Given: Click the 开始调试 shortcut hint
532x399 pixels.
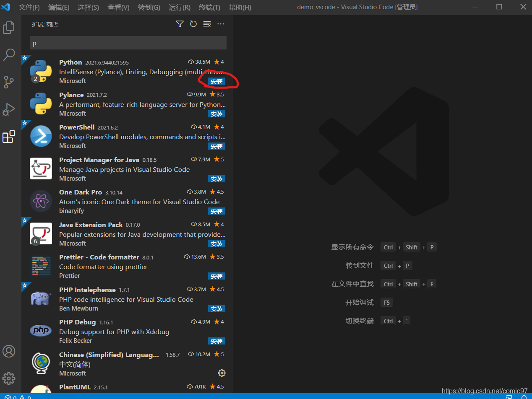Looking at the screenshot, I should point(360,303).
